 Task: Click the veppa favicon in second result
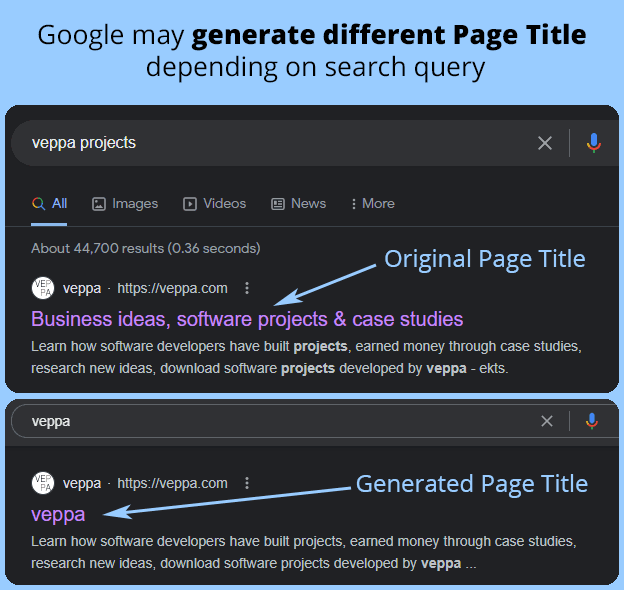point(43,483)
